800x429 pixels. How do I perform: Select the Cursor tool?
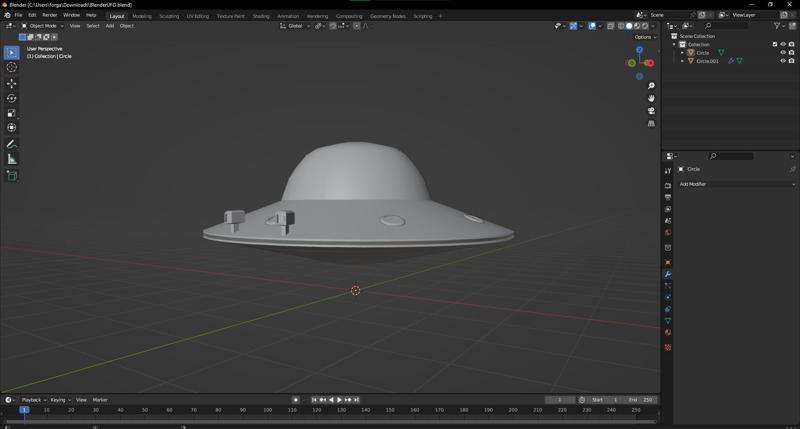pyautogui.click(x=12, y=67)
